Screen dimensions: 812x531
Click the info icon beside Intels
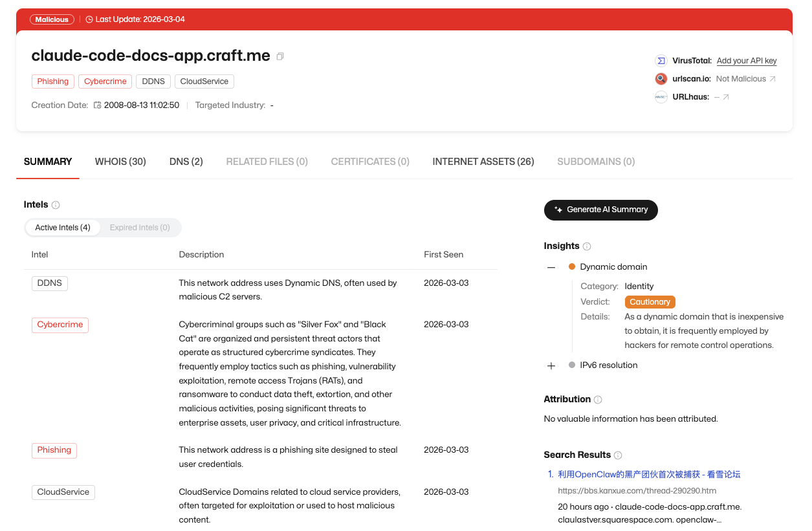click(x=56, y=205)
